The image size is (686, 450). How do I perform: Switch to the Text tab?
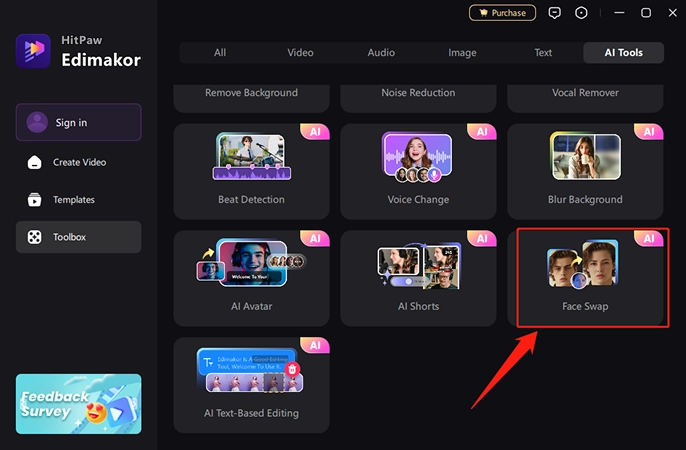tap(543, 52)
